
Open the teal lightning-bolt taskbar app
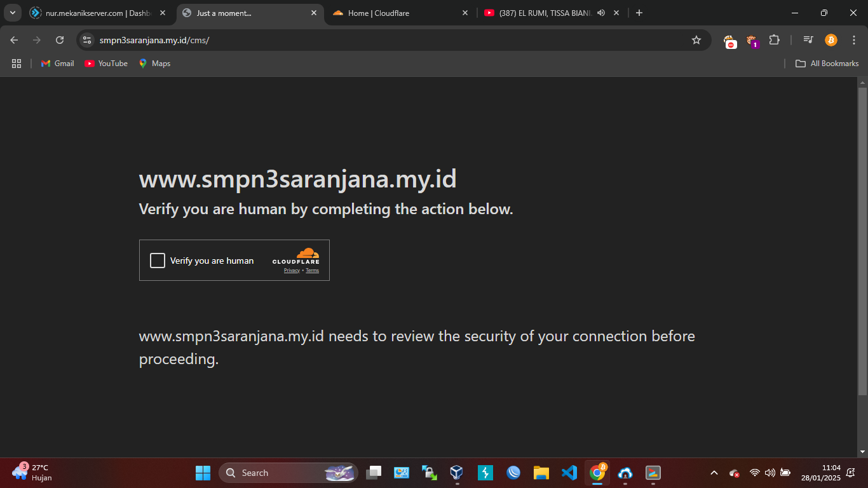[485, 473]
